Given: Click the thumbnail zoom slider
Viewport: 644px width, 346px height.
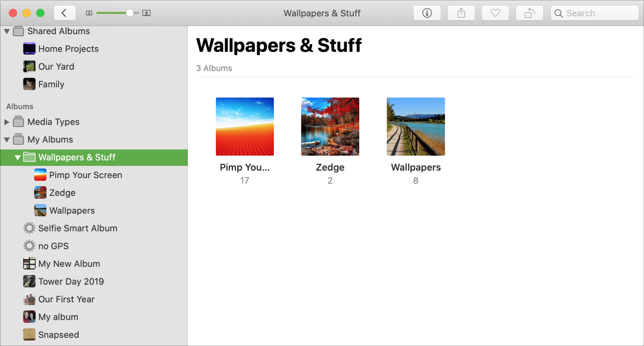Looking at the screenshot, I should pyautogui.click(x=118, y=13).
